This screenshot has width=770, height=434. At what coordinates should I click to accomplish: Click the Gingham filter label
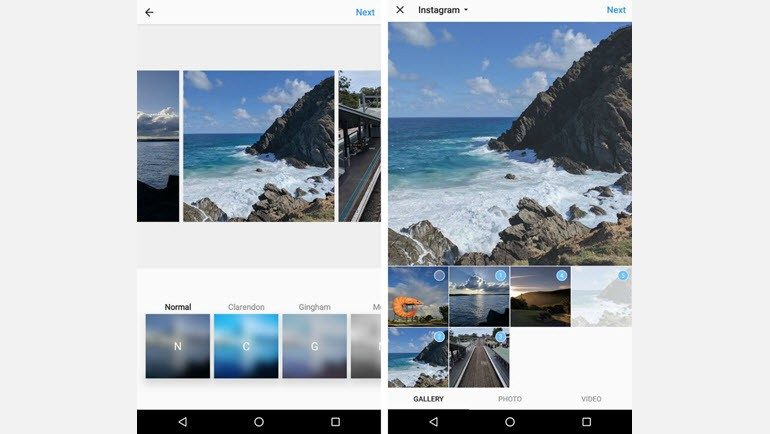[x=314, y=307]
